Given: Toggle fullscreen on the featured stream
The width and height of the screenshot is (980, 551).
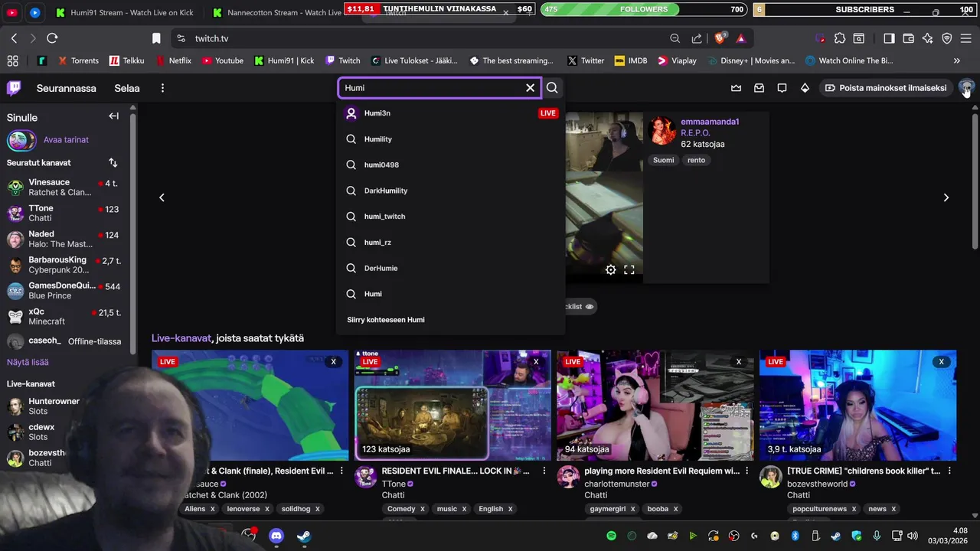Looking at the screenshot, I should (x=629, y=269).
